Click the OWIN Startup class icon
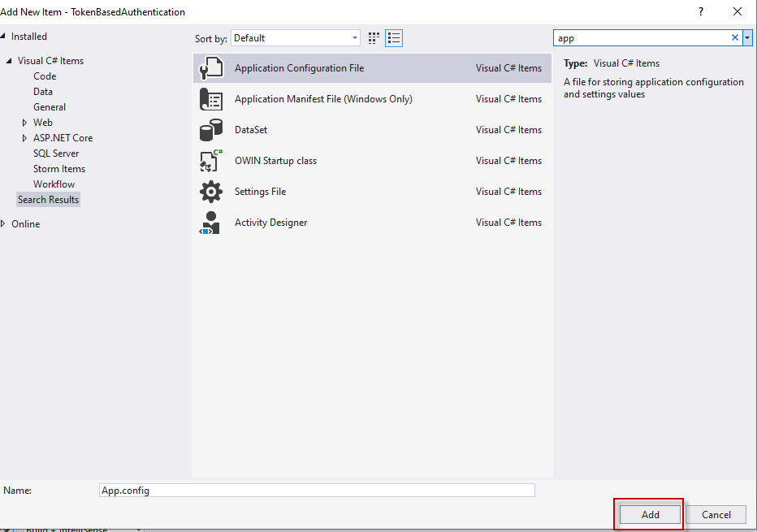Viewport: 757px width, 532px height. point(211,161)
